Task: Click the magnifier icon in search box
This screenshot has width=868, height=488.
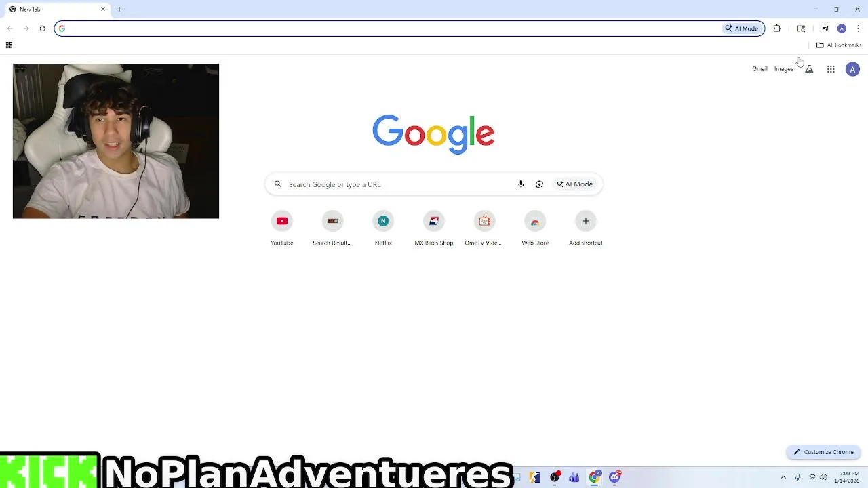Action: point(277,184)
